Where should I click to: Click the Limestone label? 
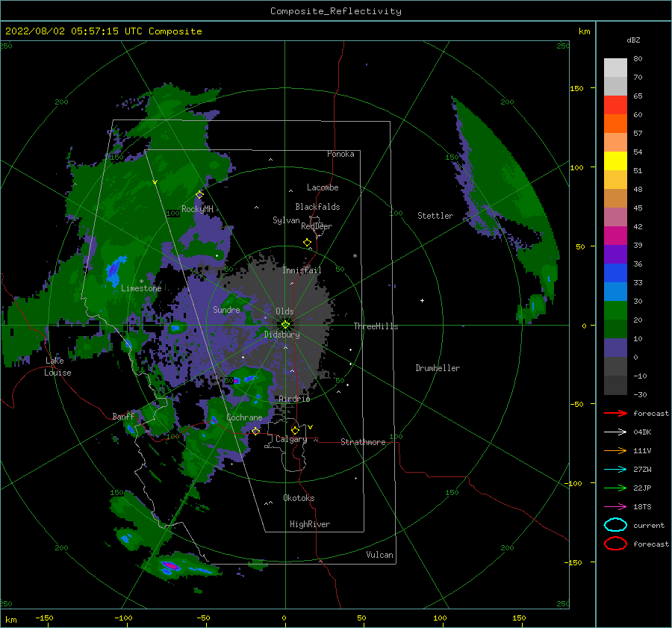tap(141, 288)
